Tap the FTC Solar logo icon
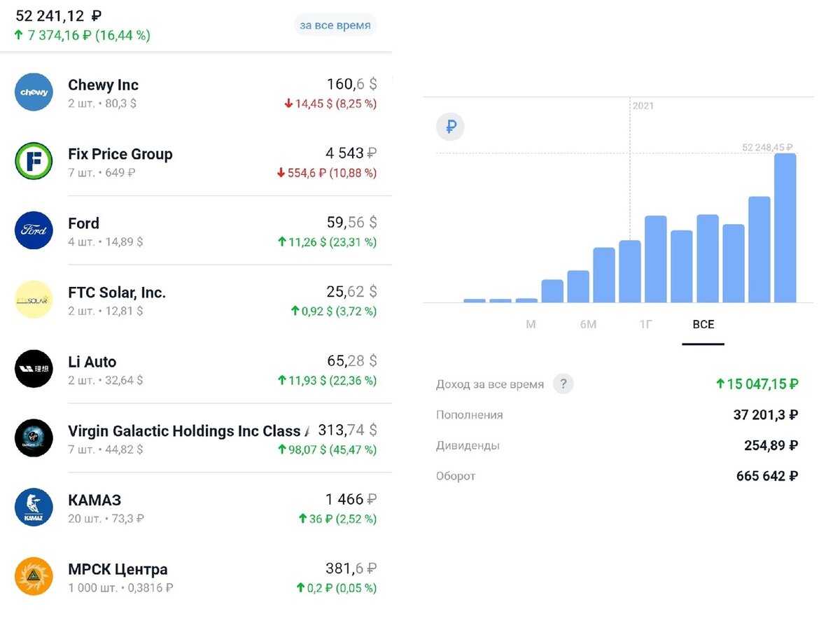The height and width of the screenshot is (623, 840). pyautogui.click(x=34, y=300)
